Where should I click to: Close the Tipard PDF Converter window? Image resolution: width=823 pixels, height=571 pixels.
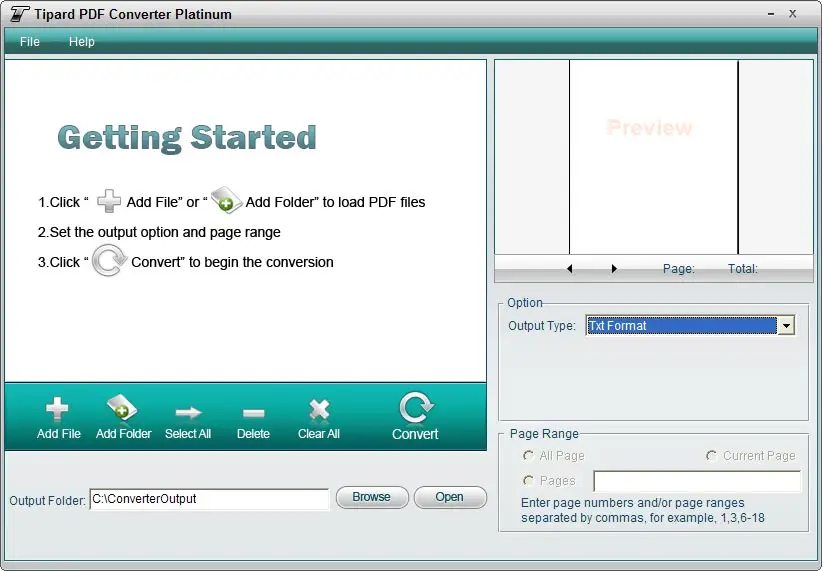(x=793, y=14)
